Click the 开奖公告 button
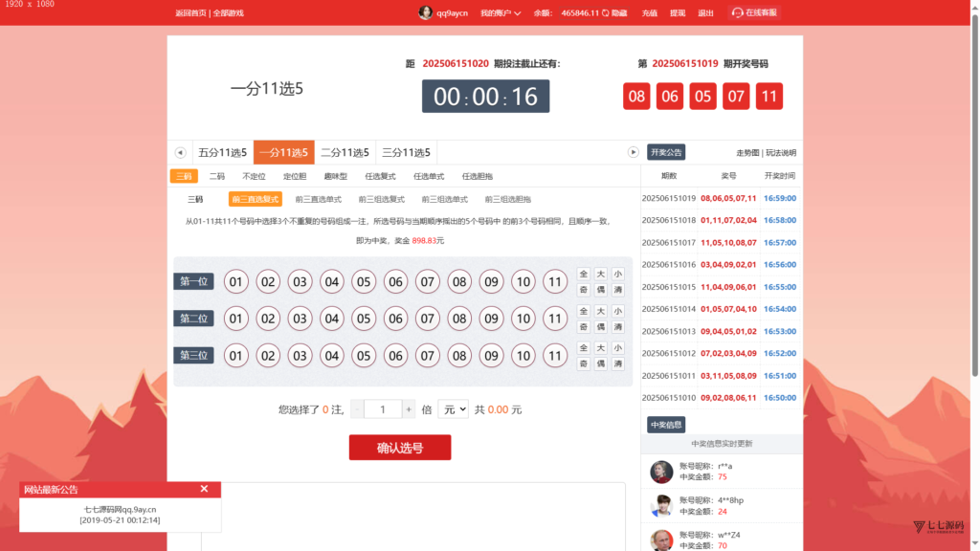Screen dimensions: 980x551 click(666, 152)
